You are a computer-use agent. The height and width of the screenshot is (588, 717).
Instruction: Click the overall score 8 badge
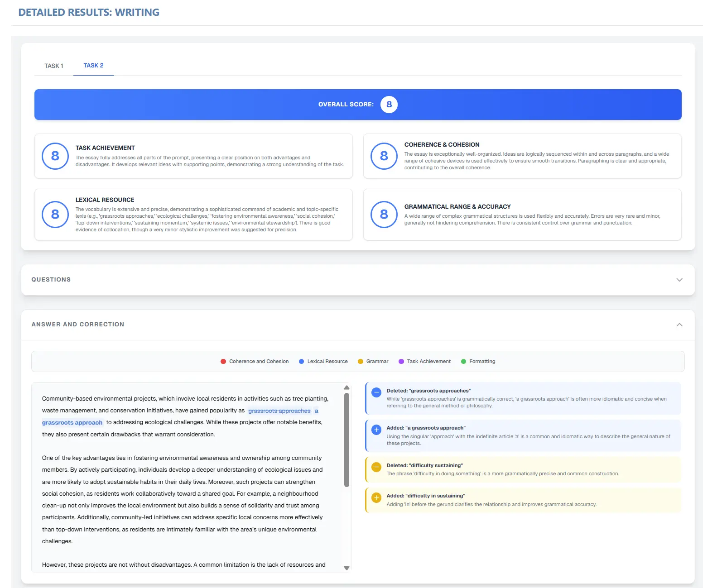[389, 105]
